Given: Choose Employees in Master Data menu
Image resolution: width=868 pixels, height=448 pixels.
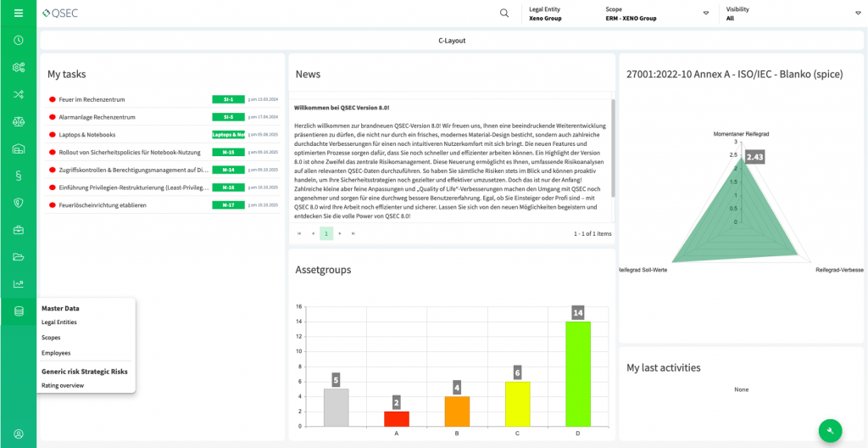Looking at the screenshot, I should coord(56,353).
